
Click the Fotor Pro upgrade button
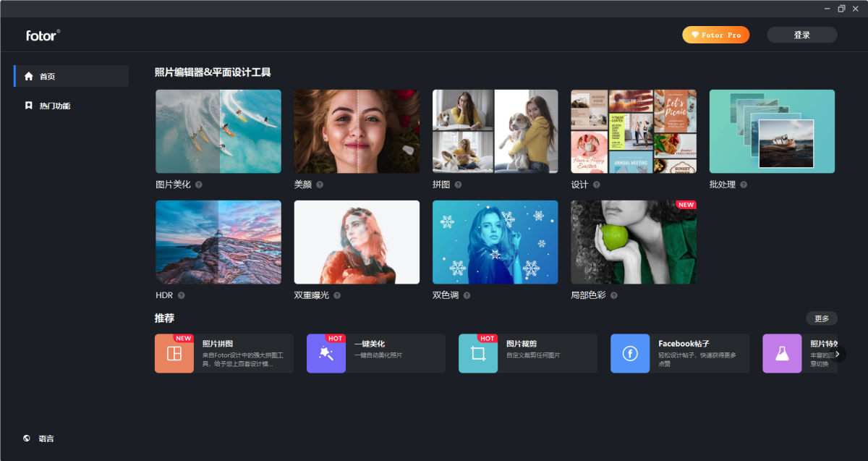tap(715, 35)
